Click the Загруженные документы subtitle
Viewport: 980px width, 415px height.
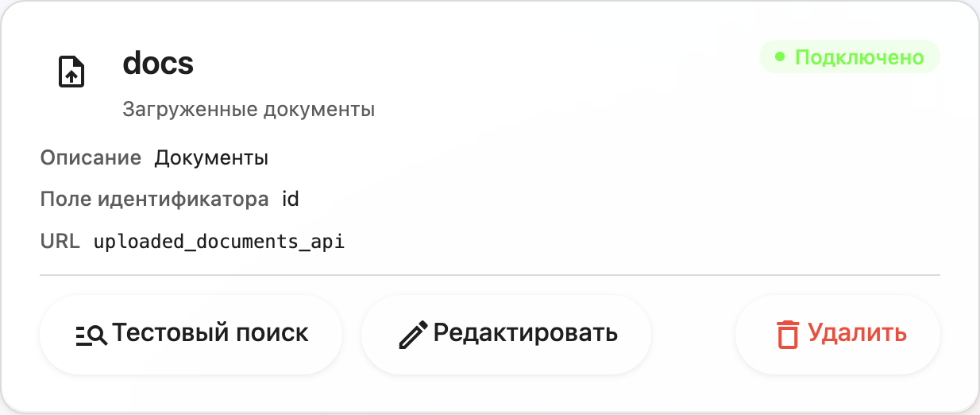coord(249,110)
